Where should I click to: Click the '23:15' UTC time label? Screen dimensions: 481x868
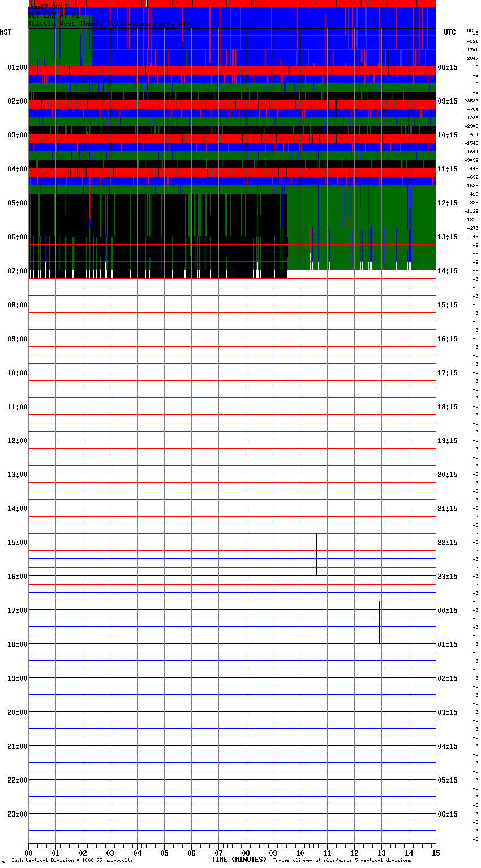[448, 577]
